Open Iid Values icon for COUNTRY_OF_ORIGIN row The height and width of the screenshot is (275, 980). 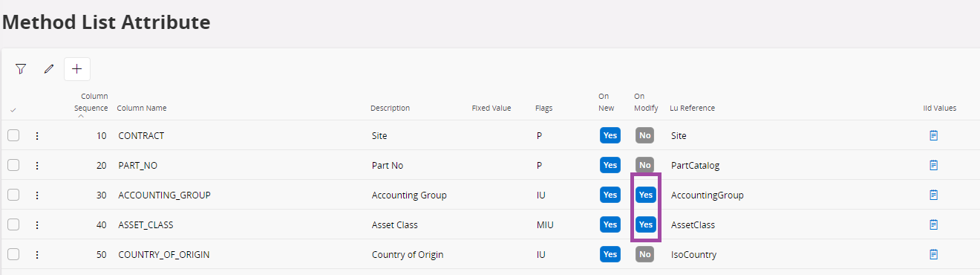(934, 254)
